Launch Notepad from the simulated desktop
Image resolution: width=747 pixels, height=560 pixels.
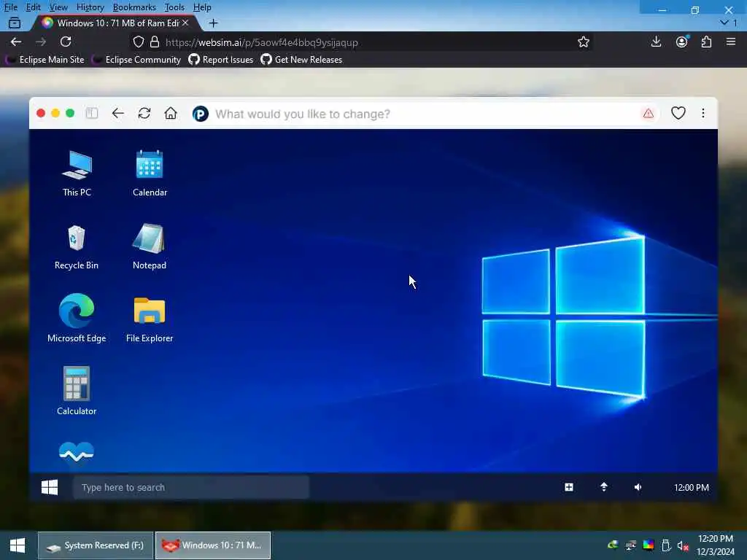point(149,246)
